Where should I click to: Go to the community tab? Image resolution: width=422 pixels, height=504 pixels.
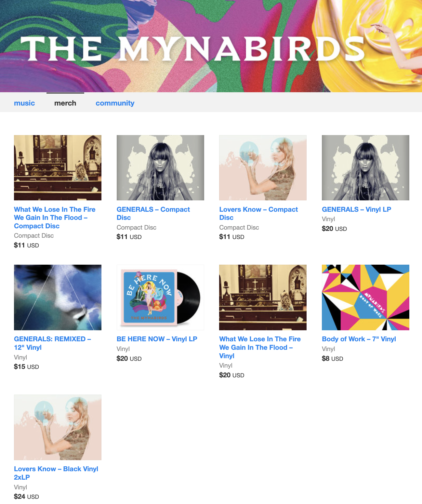coord(115,103)
